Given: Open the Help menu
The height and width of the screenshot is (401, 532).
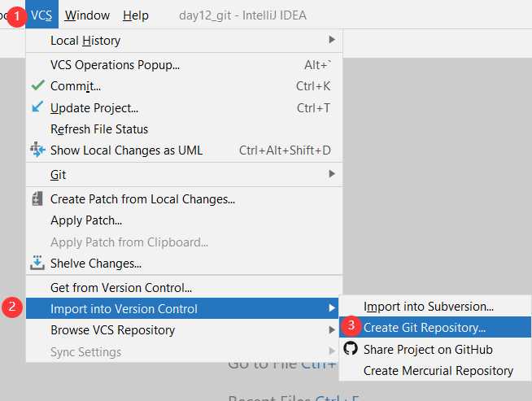Looking at the screenshot, I should [x=136, y=15].
